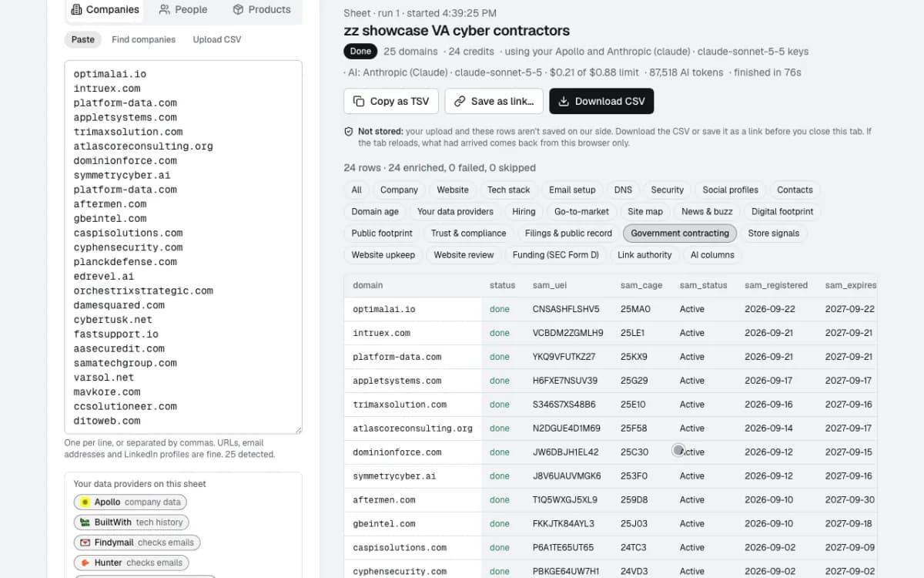Toggle the Tech stack chip
924x578 pixels.
coord(509,190)
